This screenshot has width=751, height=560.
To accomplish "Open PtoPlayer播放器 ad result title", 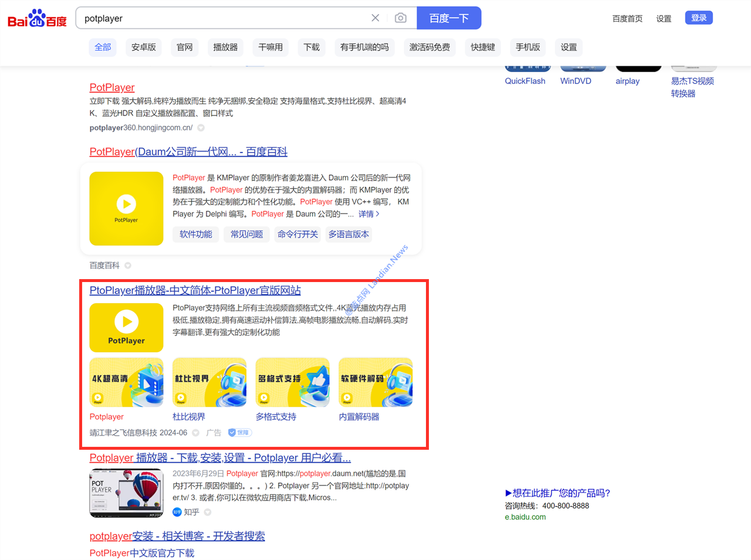I will pos(195,290).
